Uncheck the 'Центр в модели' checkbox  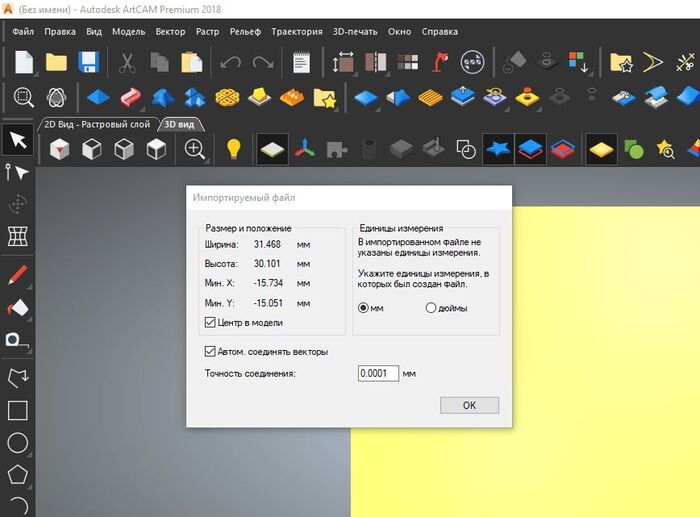click(x=210, y=322)
